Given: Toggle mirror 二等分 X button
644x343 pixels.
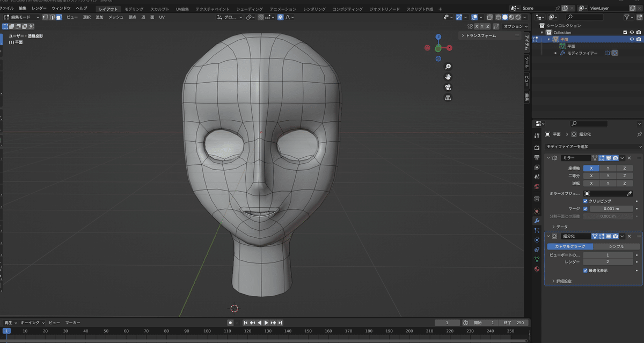Looking at the screenshot, I should pos(591,176).
